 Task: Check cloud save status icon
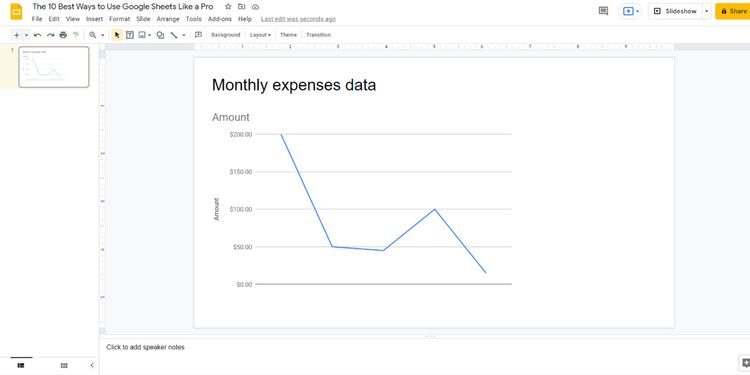tap(255, 7)
